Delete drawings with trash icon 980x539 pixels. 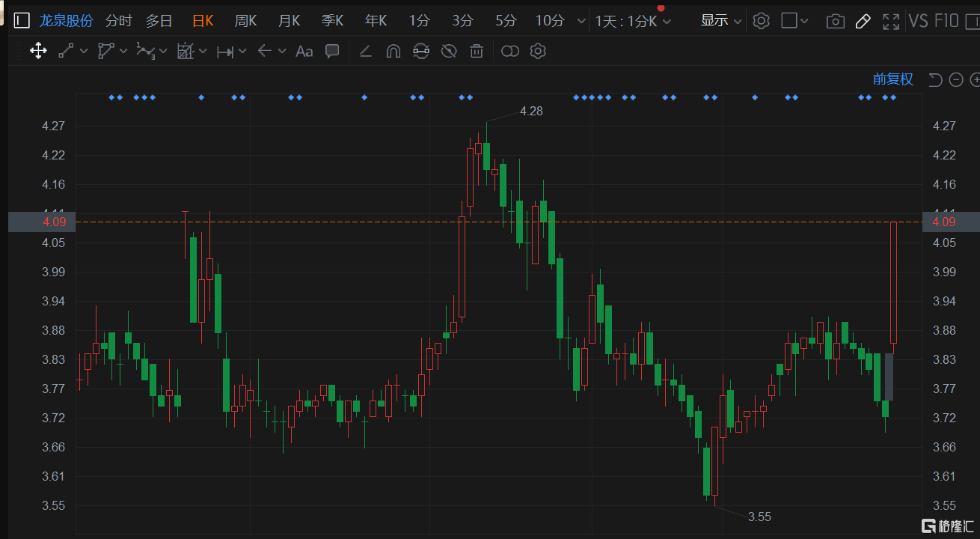pyautogui.click(x=477, y=51)
